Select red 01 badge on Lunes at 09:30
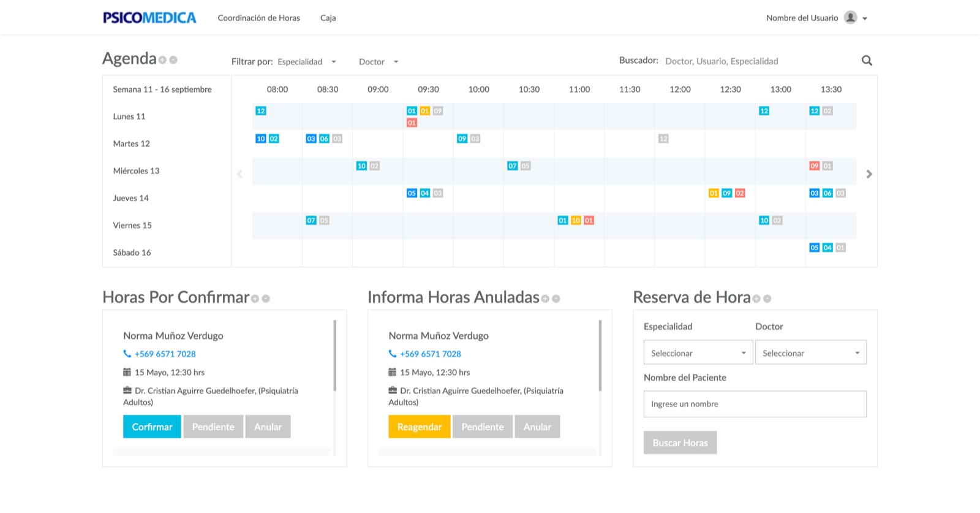The image size is (980, 513). pyautogui.click(x=412, y=123)
